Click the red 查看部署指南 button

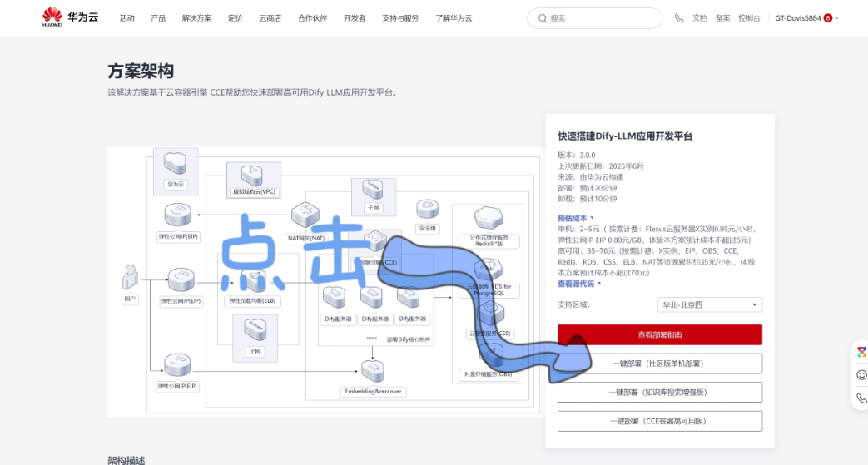[x=659, y=334]
